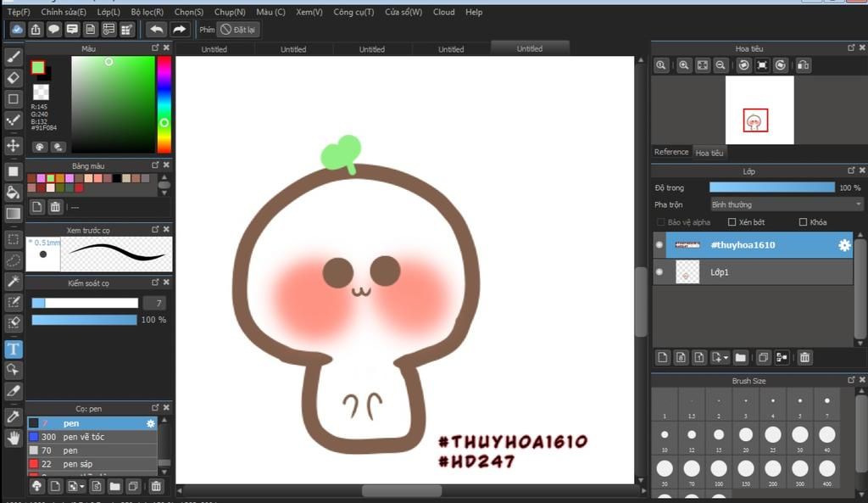Open settings gear of #thuyhoa1610 layer
Viewport: 868px width, 503px height.
(844, 245)
